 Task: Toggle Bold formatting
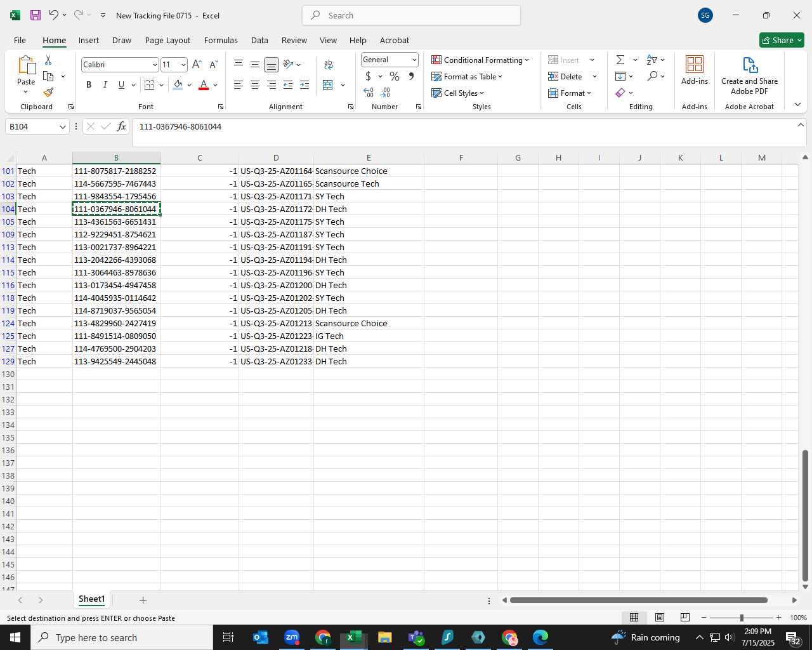click(x=89, y=85)
